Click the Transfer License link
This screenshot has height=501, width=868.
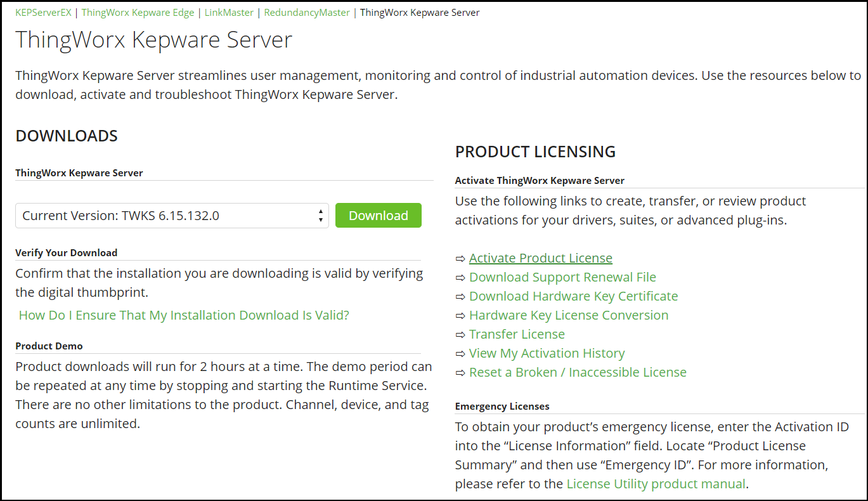coord(517,334)
